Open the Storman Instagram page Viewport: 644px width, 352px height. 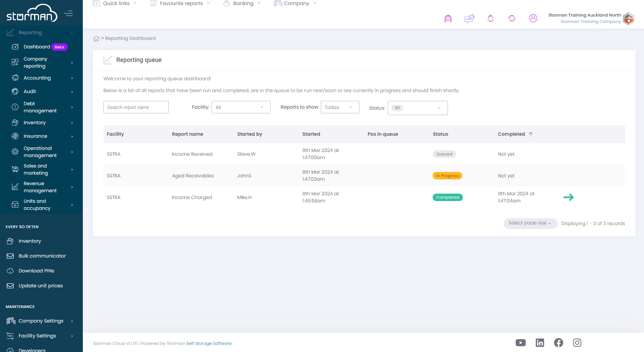click(x=577, y=343)
